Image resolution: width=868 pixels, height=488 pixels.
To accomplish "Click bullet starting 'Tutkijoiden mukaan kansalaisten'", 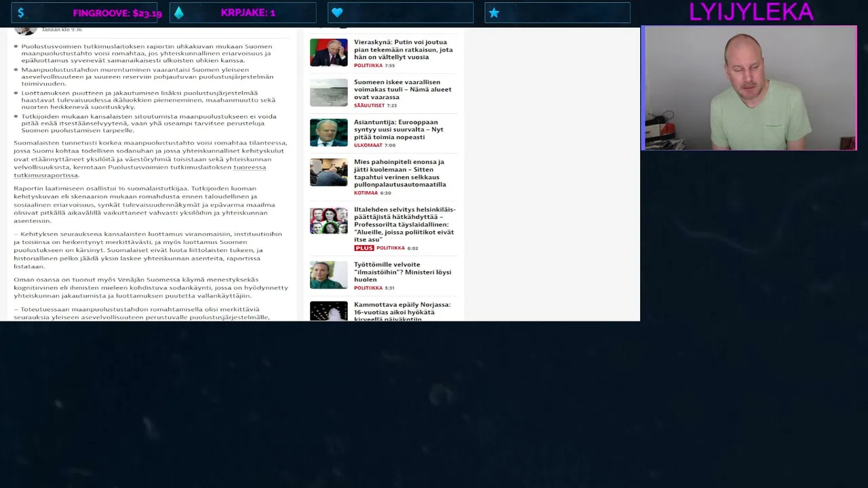I will [x=149, y=123].
